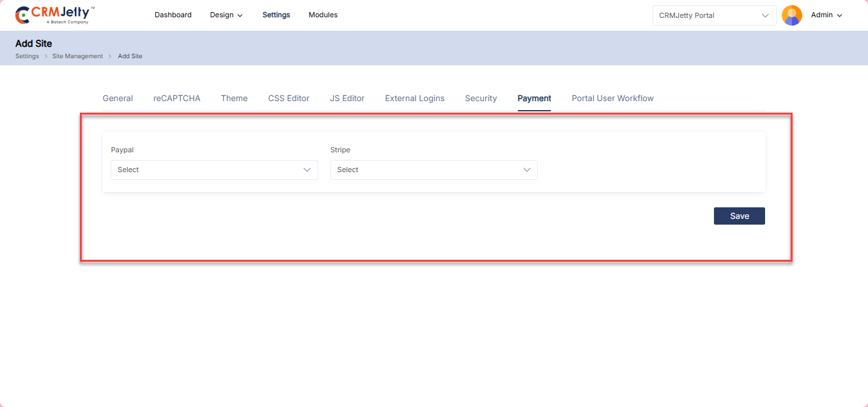Navigate to Site Management breadcrumb
The height and width of the screenshot is (407, 868).
(x=77, y=56)
